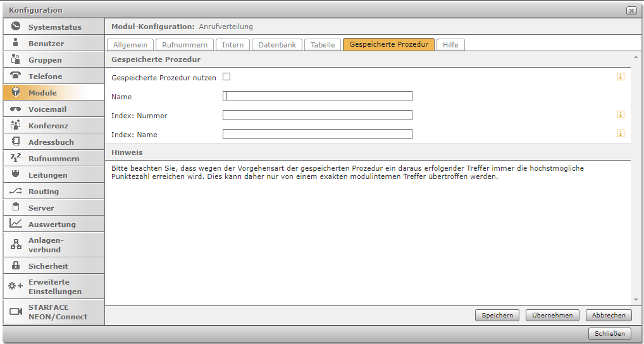Click the scrollbar down arrow
The width and height of the screenshot is (644, 344).
[x=636, y=300]
